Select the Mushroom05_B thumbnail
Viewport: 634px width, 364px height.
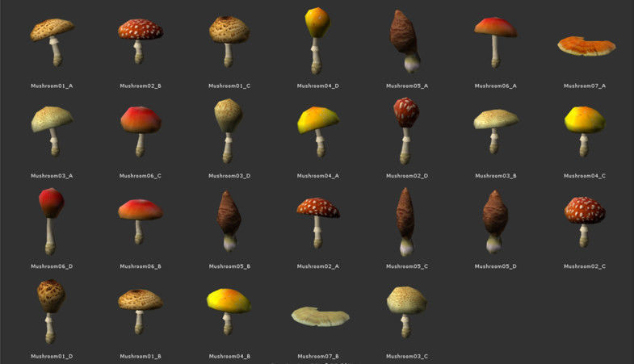[229, 221]
